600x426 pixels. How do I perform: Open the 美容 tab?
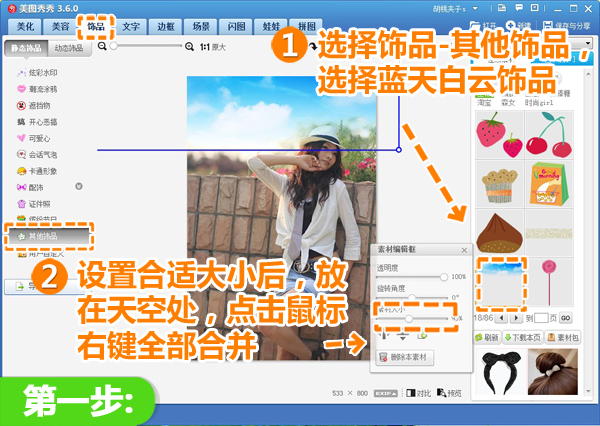60,27
